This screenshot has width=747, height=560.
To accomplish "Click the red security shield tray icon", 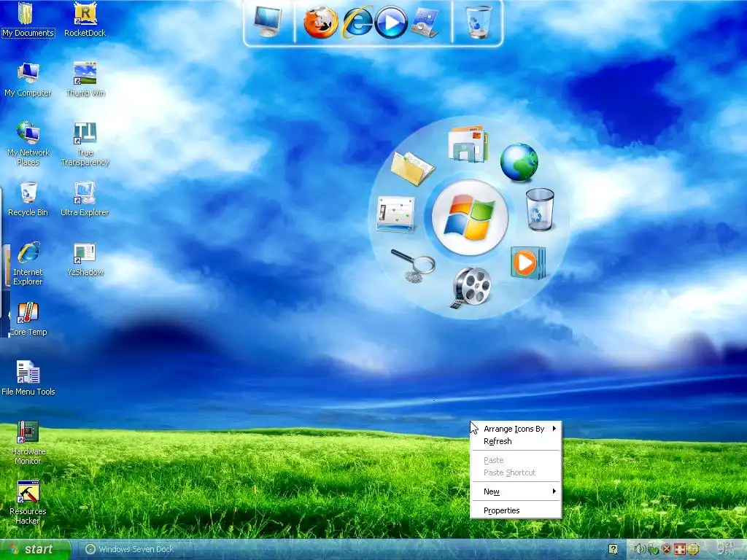I will click(667, 550).
